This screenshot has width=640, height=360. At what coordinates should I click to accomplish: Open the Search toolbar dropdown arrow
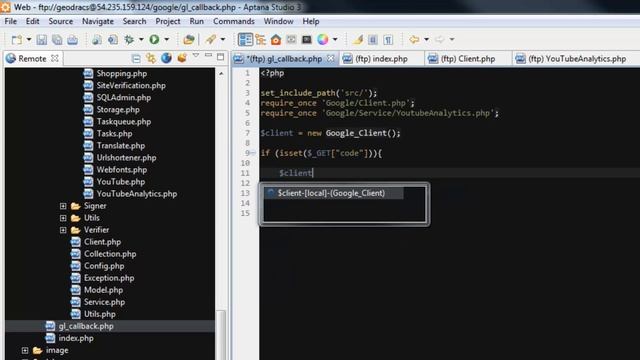(222, 40)
